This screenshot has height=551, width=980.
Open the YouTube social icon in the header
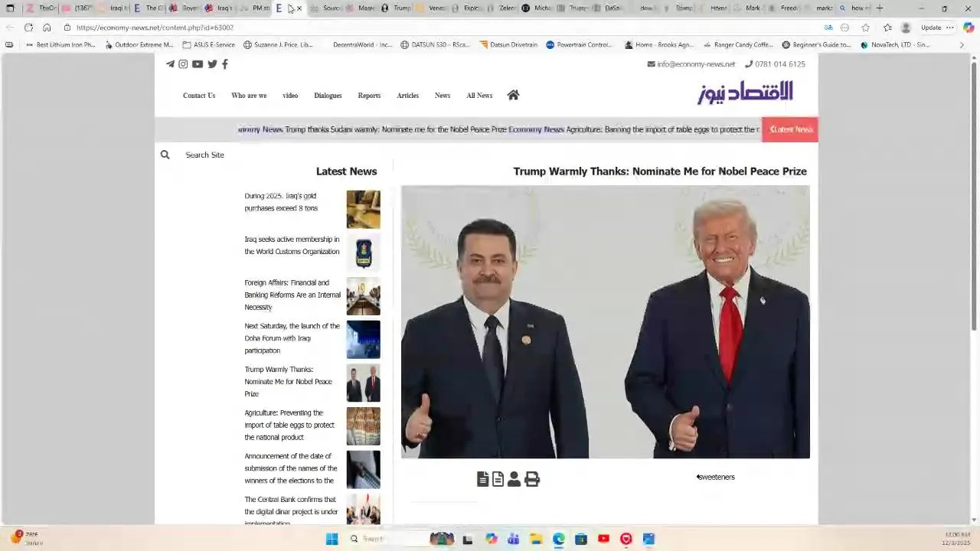(x=198, y=64)
